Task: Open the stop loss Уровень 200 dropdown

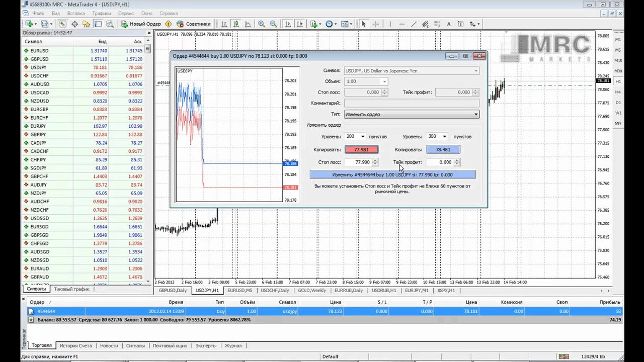Action: [362, 136]
